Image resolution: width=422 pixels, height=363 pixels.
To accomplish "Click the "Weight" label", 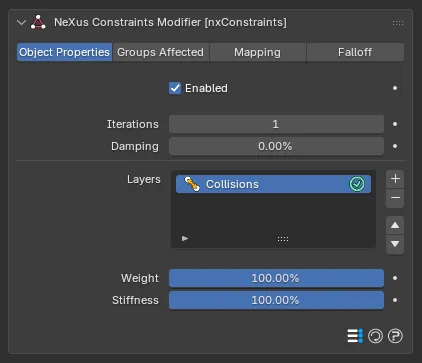I will click(140, 278).
